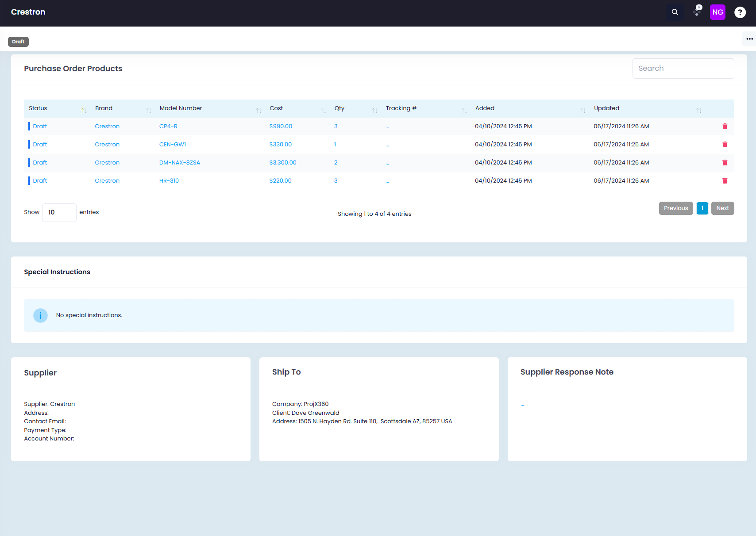
Task: Delete the CEN-GW1 product row
Action: click(725, 145)
